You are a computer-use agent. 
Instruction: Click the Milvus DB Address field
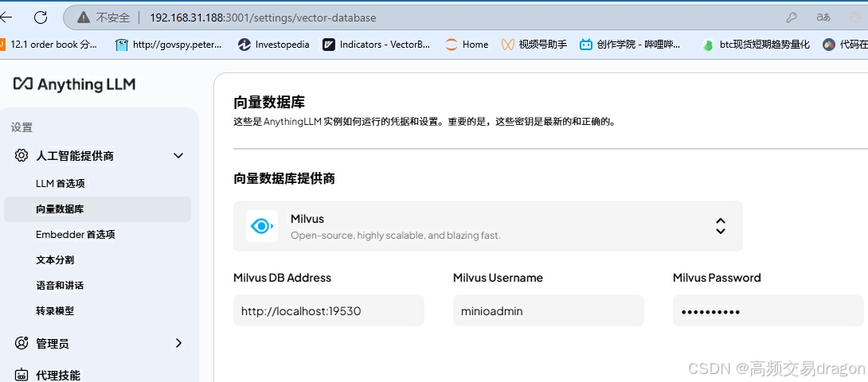329,310
